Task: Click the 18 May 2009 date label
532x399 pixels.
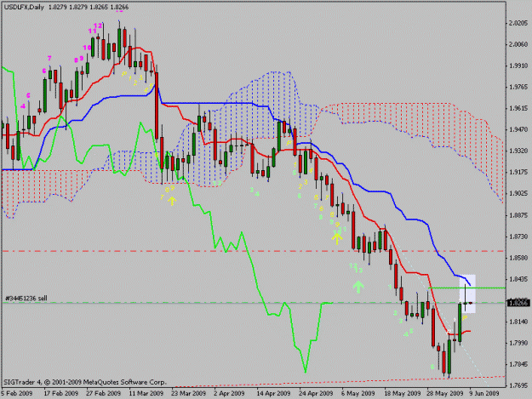Action: click(x=402, y=393)
